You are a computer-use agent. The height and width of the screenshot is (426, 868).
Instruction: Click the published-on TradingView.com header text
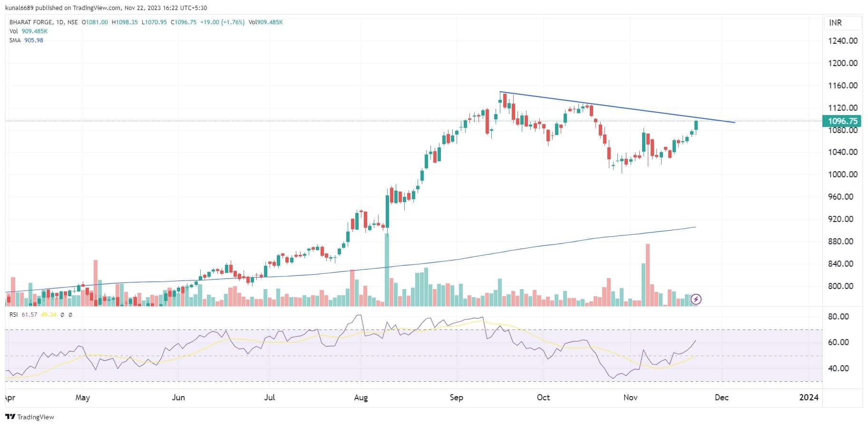[106, 8]
